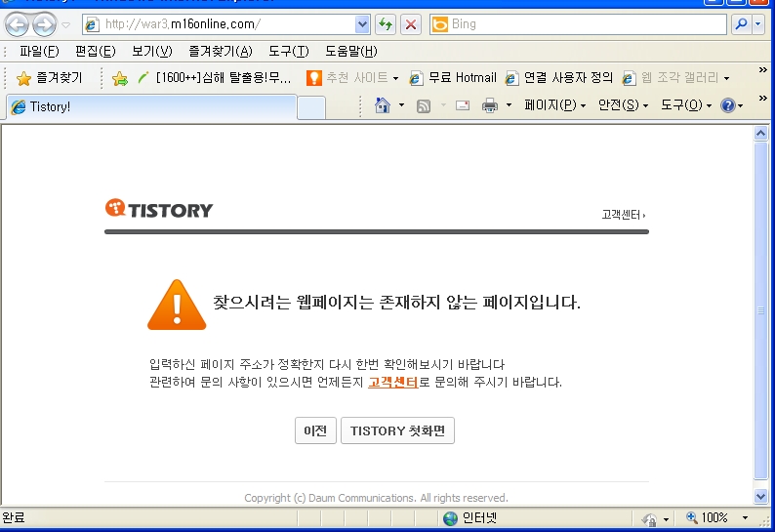The width and height of the screenshot is (775, 532).
Task: Click the 완료 status bar text
Action: coord(14,517)
